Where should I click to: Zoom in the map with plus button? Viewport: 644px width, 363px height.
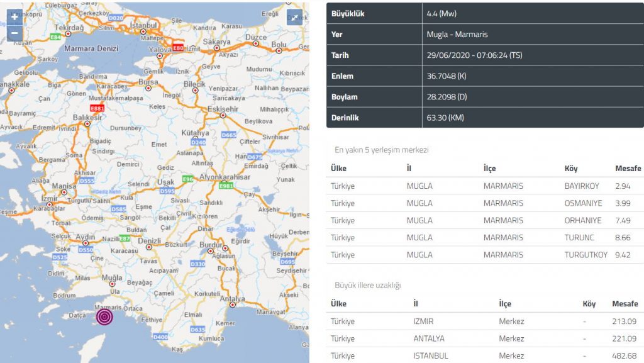coord(14,17)
